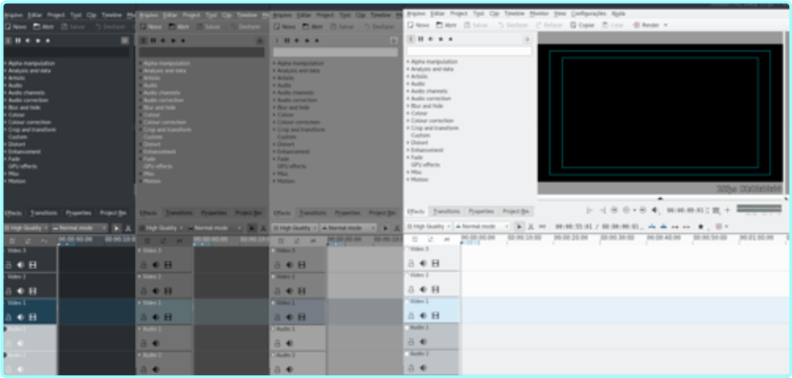Viewport: 792px width, 378px height.
Task: Open the play options arrow beside the play button
Action: 634,210
